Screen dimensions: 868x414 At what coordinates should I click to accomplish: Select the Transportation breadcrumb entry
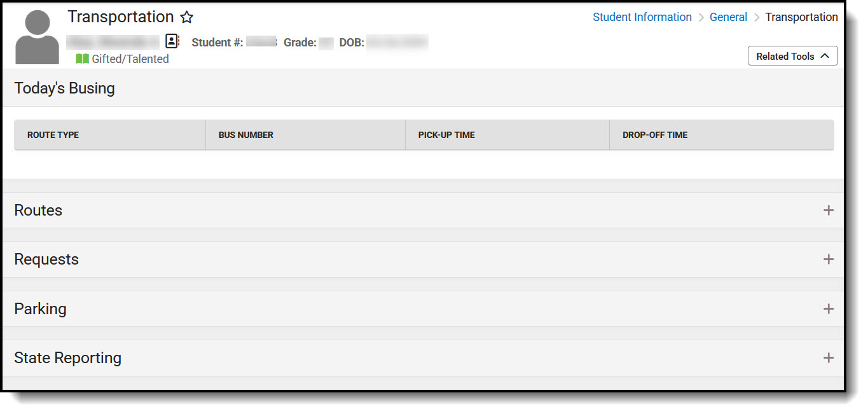point(801,17)
